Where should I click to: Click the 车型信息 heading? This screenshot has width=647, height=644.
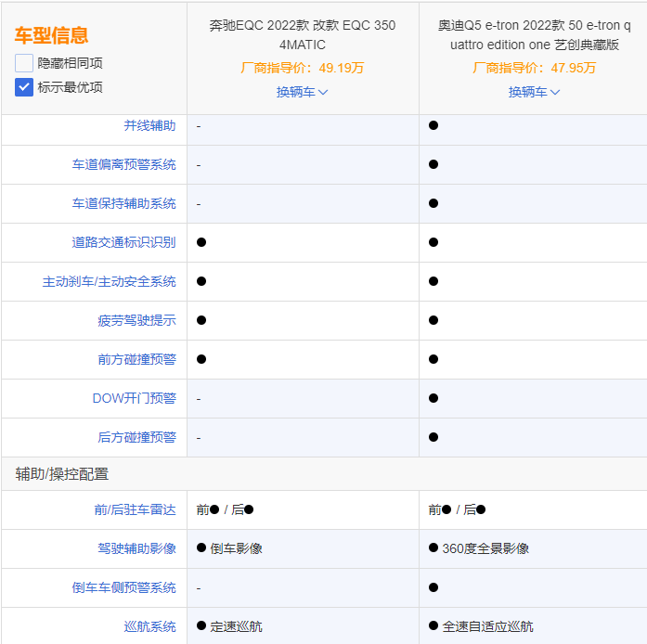pyautogui.click(x=52, y=35)
